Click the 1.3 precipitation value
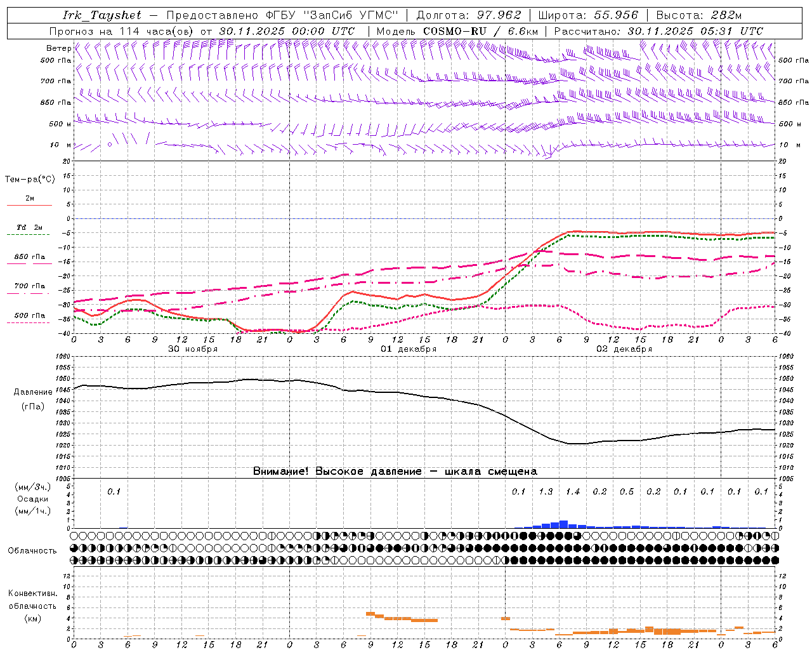Screen dimensions: 812x650 [546, 492]
